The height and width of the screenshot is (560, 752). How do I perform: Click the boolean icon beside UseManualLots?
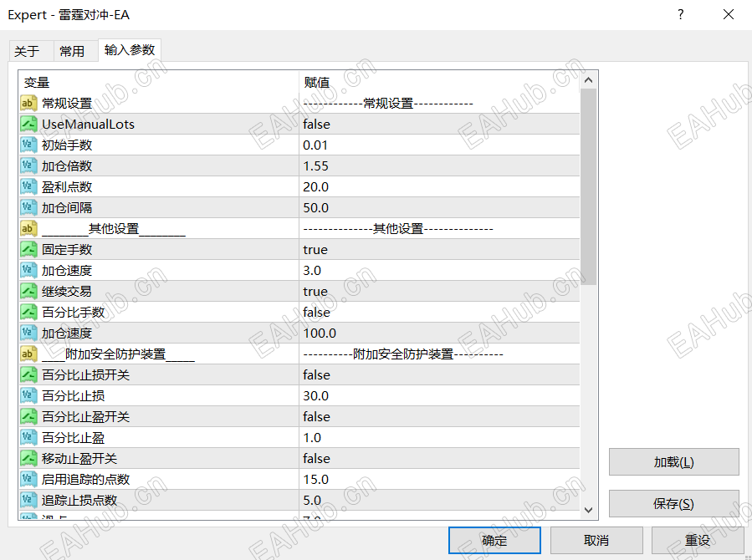pos(28,124)
